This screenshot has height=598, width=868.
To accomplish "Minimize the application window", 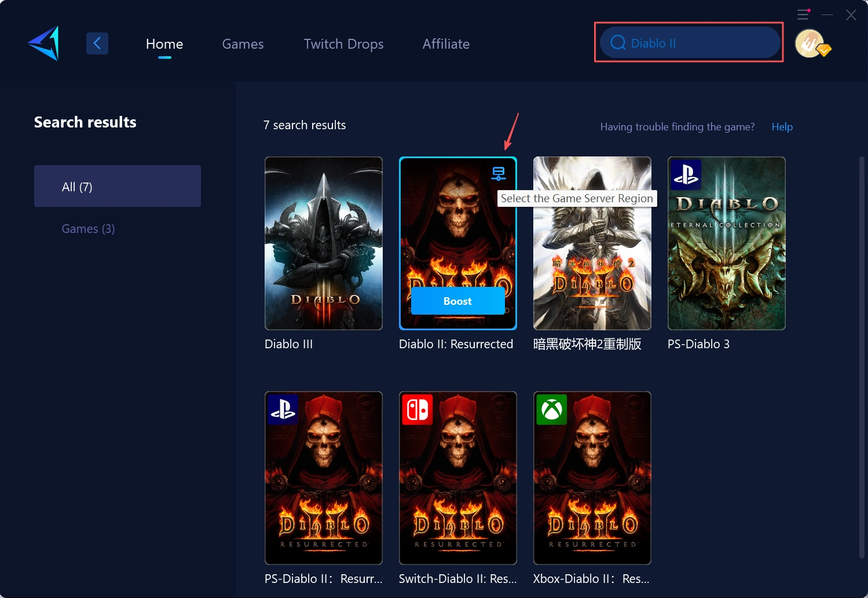I will coord(827,14).
